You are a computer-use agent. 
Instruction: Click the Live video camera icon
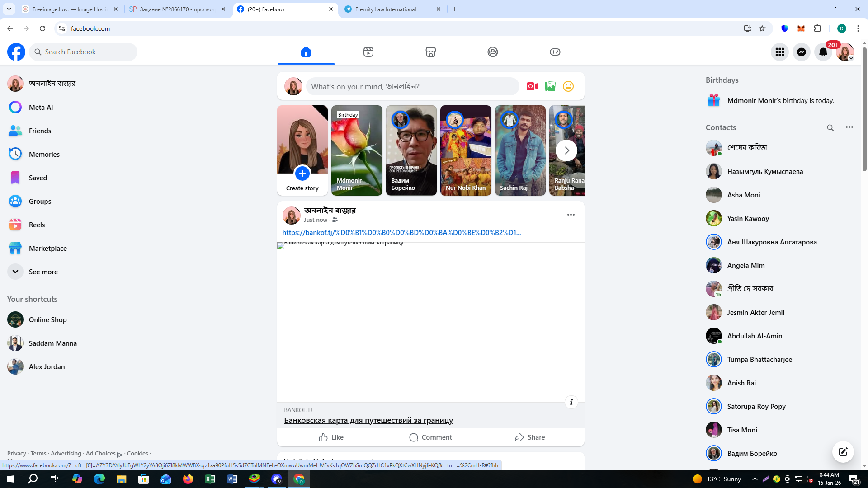click(x=532, y=86)
